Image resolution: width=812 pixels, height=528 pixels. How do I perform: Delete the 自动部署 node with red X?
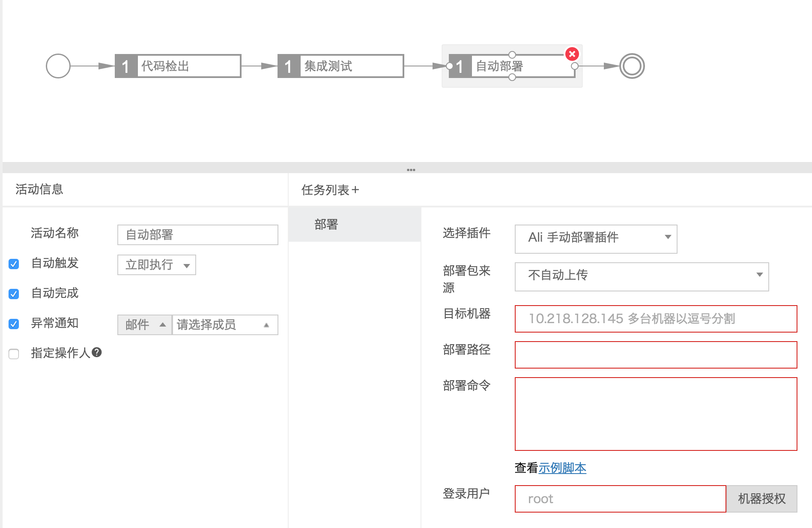572,54
